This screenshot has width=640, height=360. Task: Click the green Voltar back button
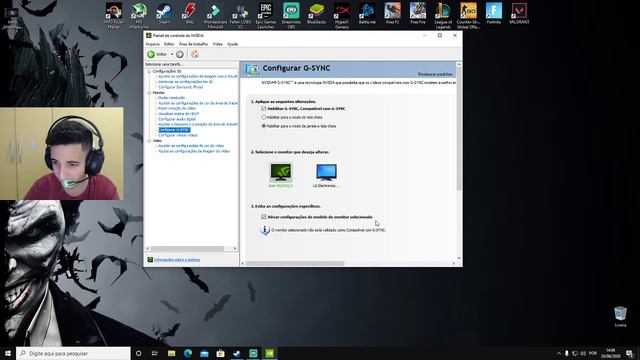(x=157, y=54)
